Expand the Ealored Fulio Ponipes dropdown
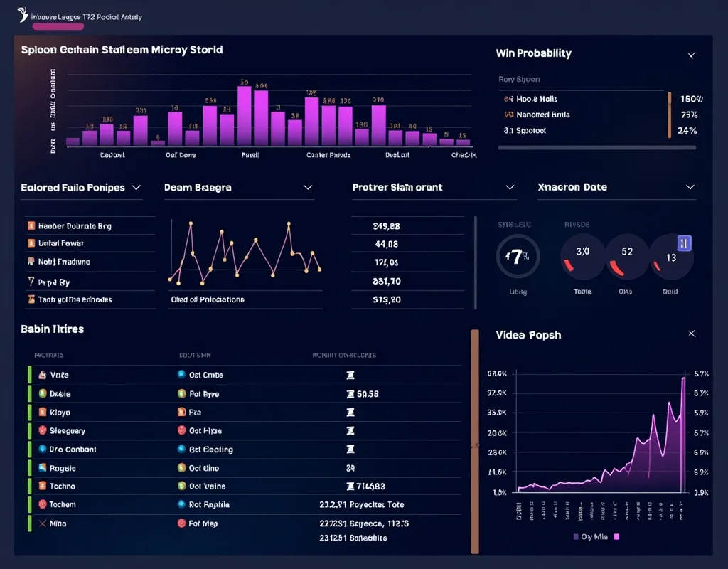728x569 pixels. tap(136, 188)
